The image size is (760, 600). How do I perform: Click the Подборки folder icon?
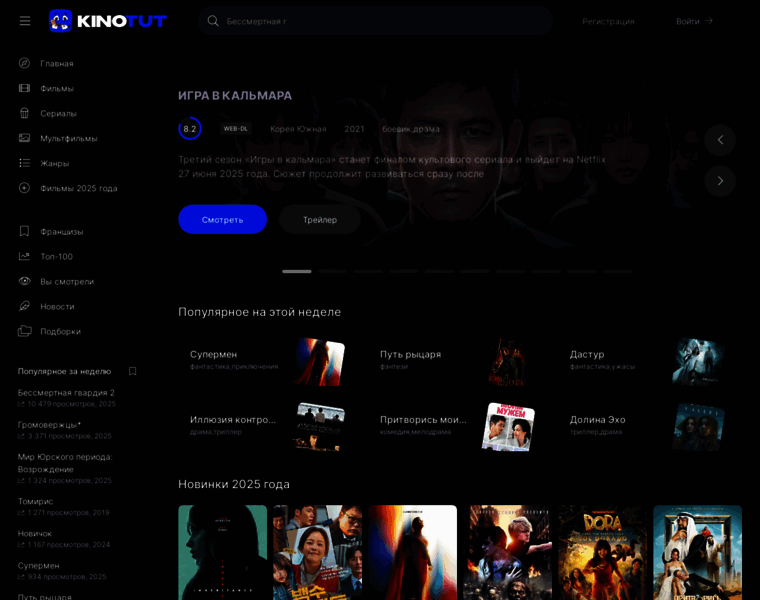[24, 331]
